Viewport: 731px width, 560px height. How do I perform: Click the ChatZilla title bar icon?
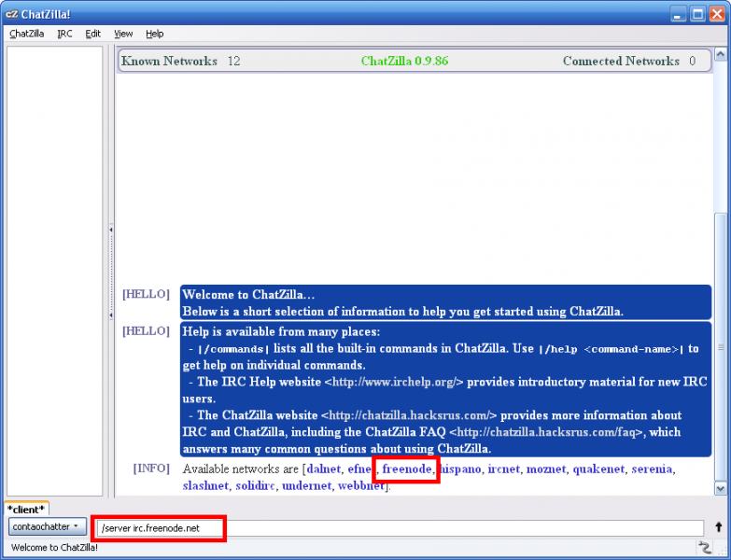coord(11,13)
